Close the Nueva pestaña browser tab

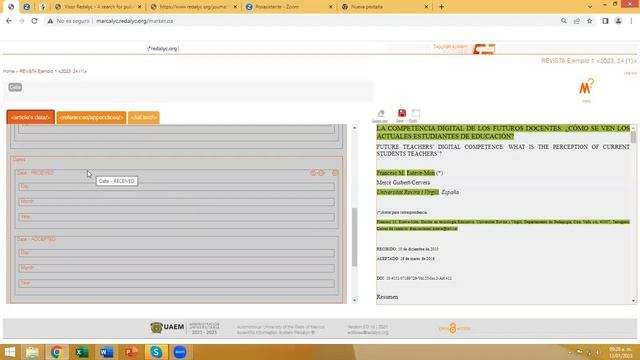point(426,7)
